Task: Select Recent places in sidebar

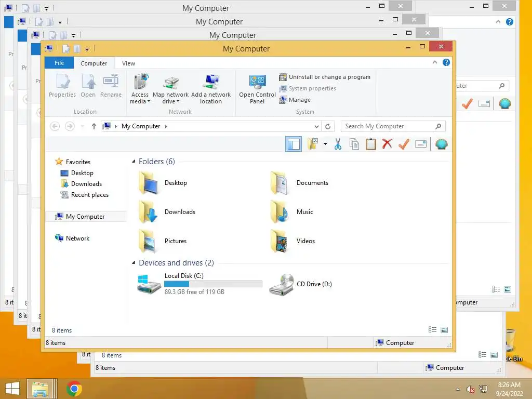Action: [x=85, y=195]
